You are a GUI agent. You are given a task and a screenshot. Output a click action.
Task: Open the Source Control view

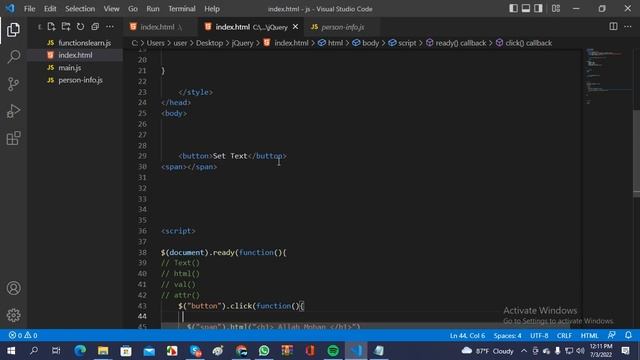[13, 84]
